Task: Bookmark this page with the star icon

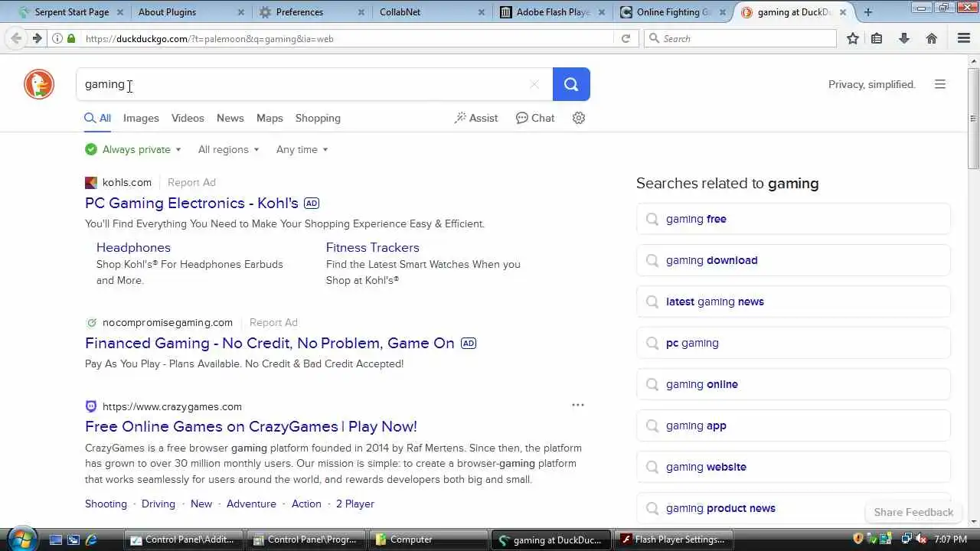Action: [853, 38]
